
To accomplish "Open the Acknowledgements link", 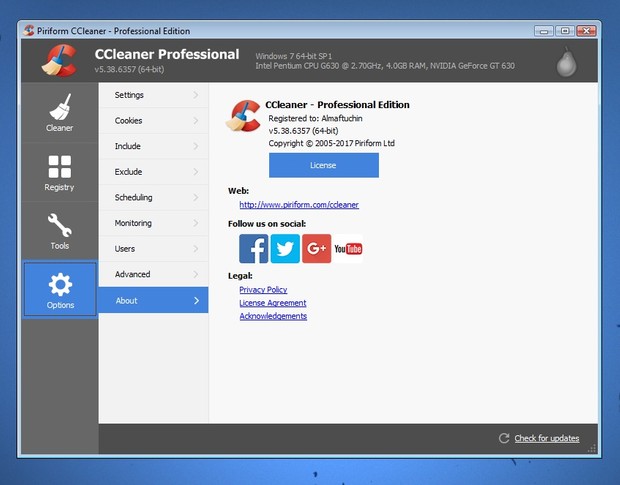I will 273,316.
